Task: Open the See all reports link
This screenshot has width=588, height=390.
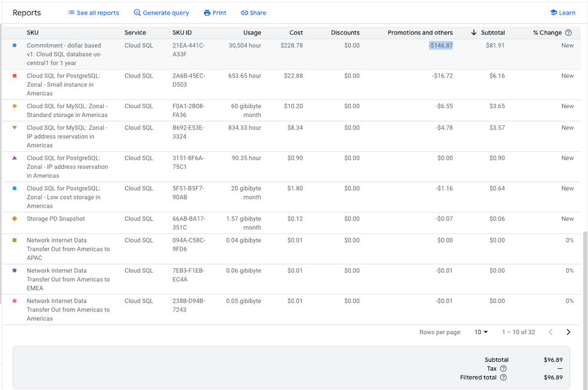Action: [94, 13]
